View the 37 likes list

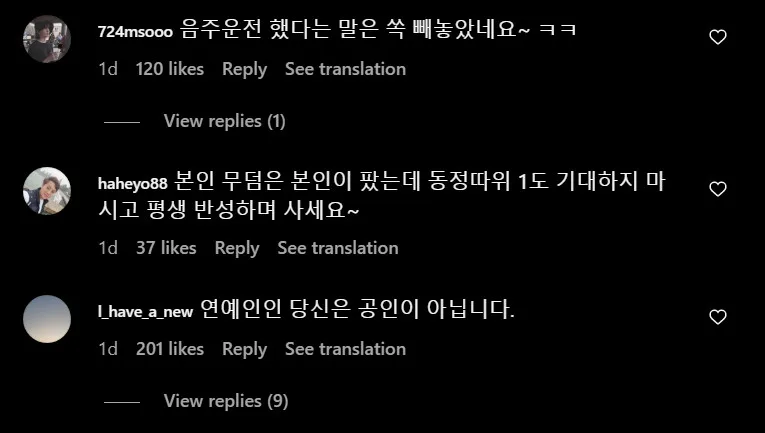point(166,248)
